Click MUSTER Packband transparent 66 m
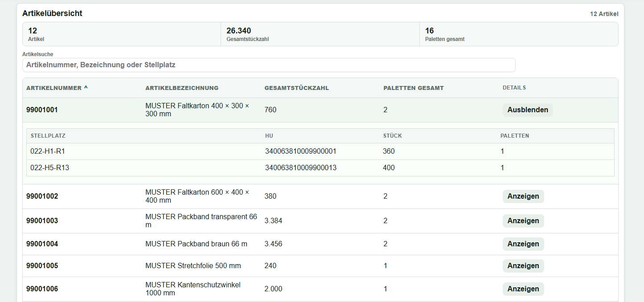Image resolution: width=644 pixels, height=302 pixels. click(x=201, y=221)
